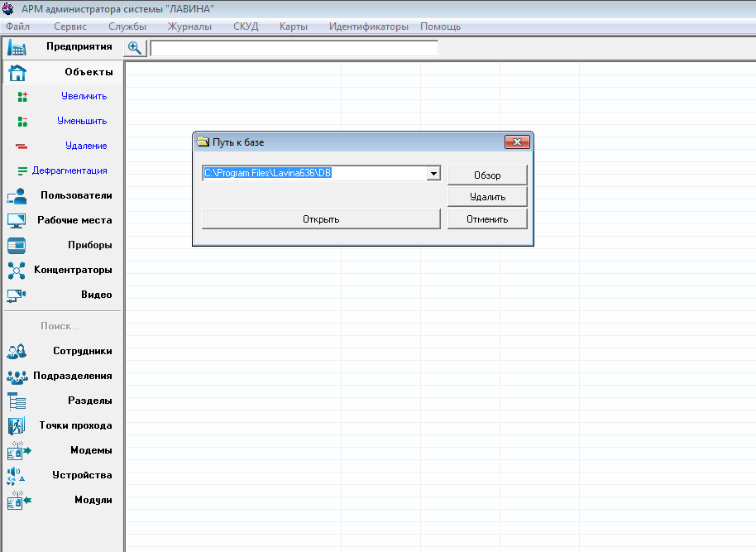Open the database path dropdown arrow
Screen dimensions: 756x552
433,173
